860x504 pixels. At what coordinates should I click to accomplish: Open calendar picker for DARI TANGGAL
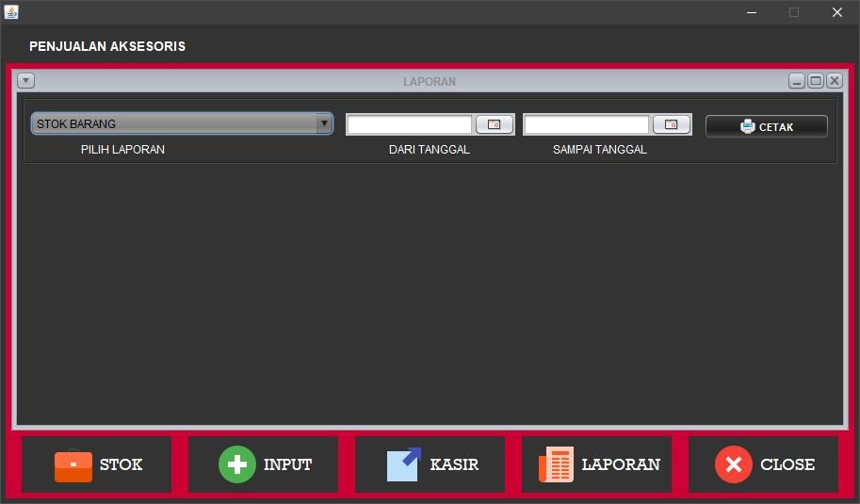pyautogui.click(x=494, y=124)
